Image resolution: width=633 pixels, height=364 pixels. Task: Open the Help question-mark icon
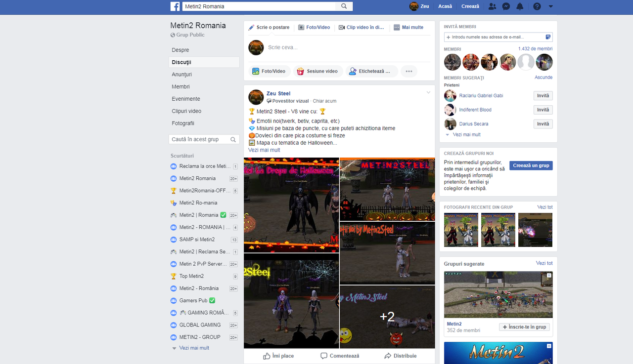(537, 6)
